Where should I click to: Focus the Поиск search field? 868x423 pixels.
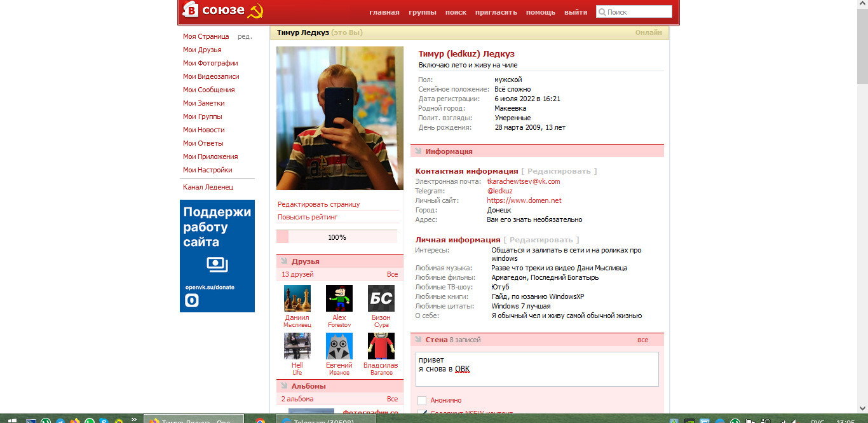634,11
